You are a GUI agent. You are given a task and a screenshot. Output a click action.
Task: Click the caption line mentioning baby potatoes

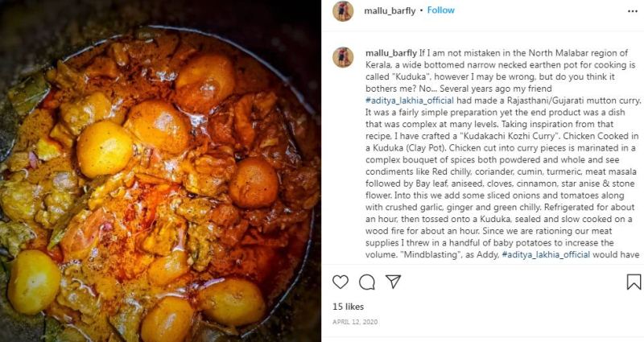coord(489,243)
